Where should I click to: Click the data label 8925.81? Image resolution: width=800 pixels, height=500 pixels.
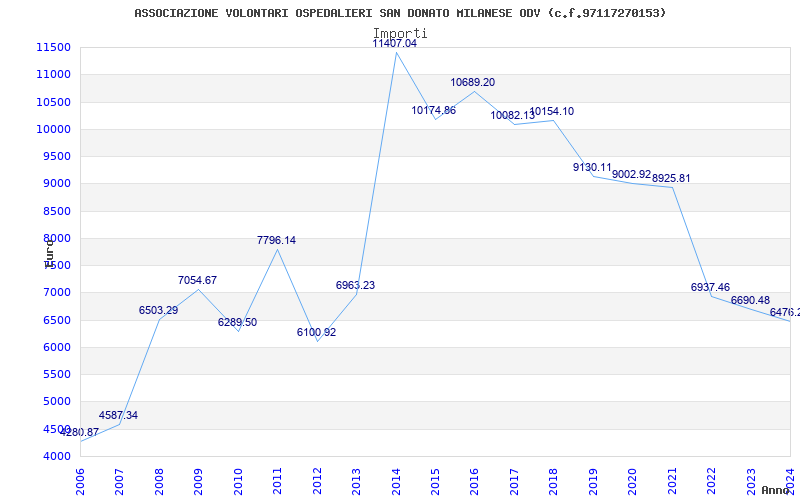coord(671,179)
